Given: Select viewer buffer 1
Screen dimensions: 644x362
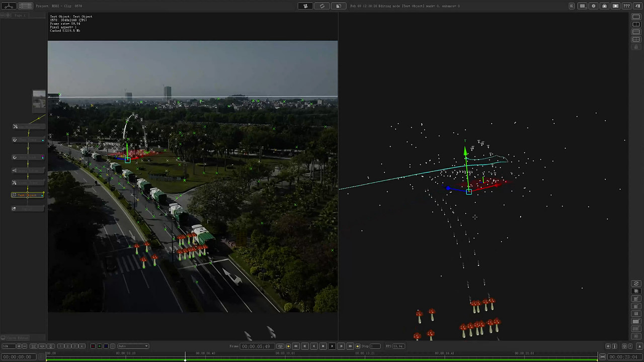Looking at the screenshot, I should click(x=60, y=346).
